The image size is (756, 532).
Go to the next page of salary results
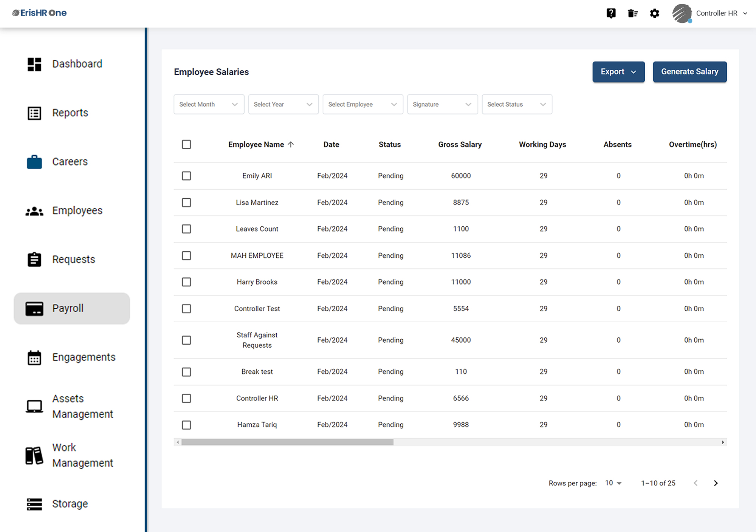716,483
